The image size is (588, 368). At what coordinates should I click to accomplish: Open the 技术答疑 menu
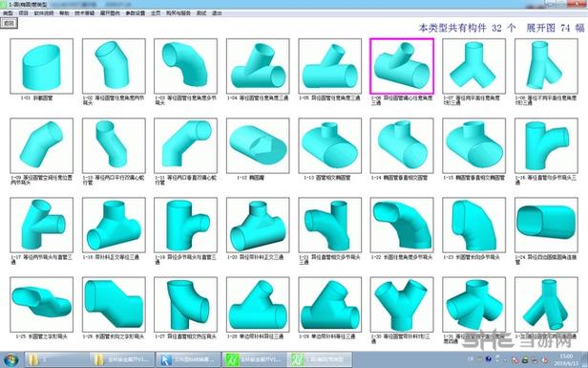[x=84, y=13]
